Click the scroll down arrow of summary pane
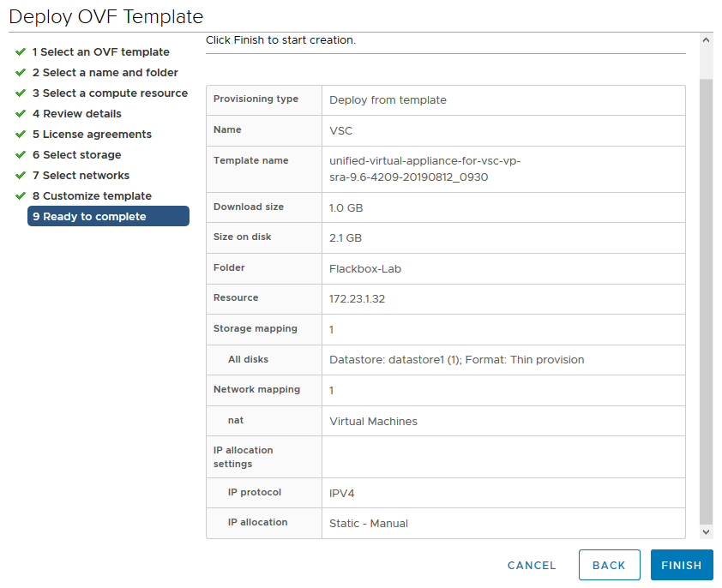 [706, 532]
